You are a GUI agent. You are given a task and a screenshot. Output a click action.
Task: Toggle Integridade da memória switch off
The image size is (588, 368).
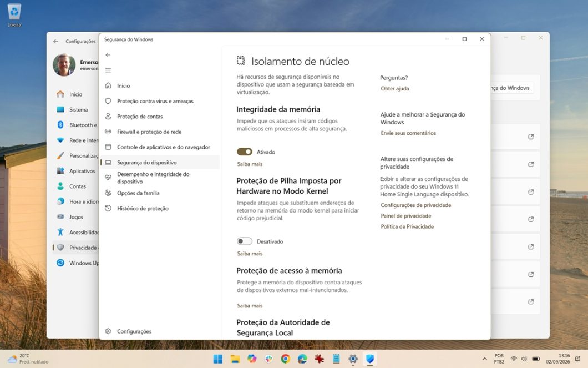[245, 152]
